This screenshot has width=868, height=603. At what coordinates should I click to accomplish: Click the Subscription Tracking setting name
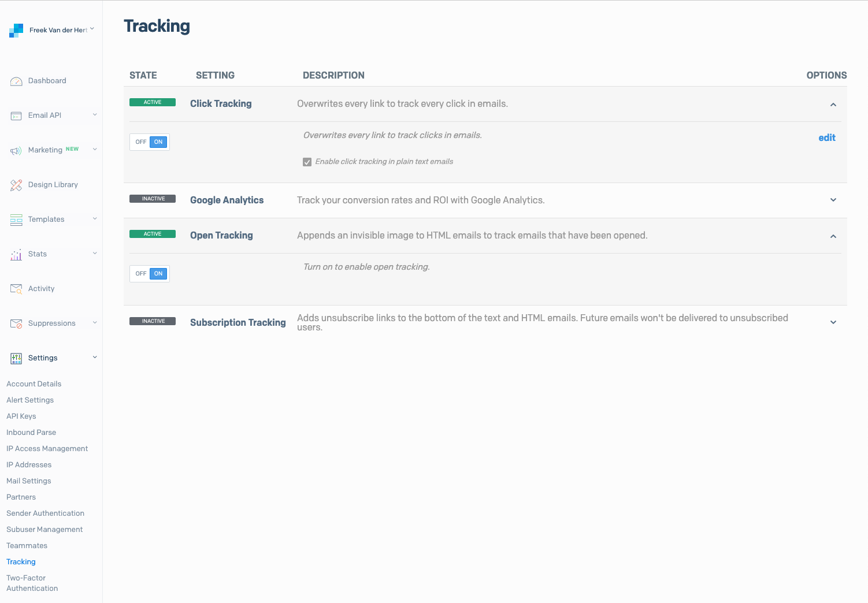[238, 323]
